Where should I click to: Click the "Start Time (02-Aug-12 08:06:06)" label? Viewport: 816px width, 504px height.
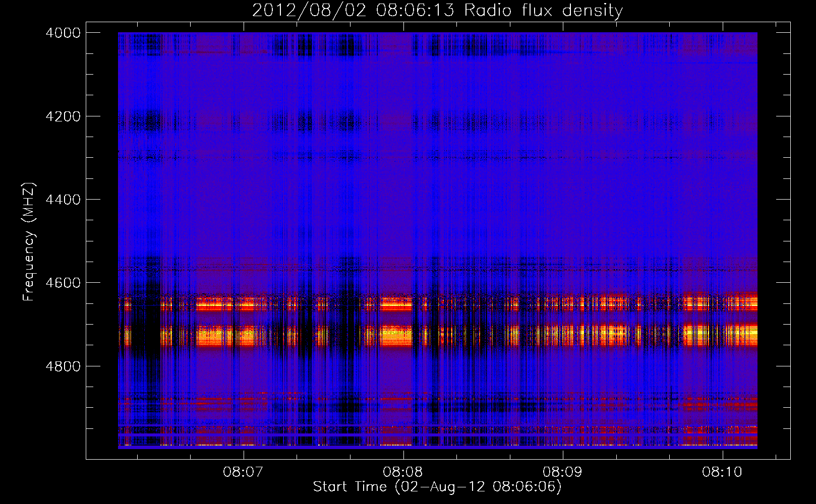coord(437,487)
